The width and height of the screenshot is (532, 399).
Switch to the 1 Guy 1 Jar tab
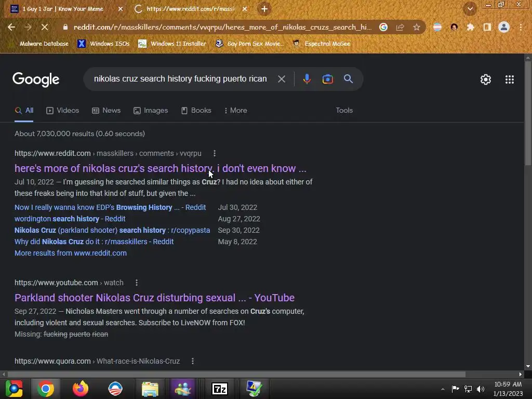click(x=63, y=9)
